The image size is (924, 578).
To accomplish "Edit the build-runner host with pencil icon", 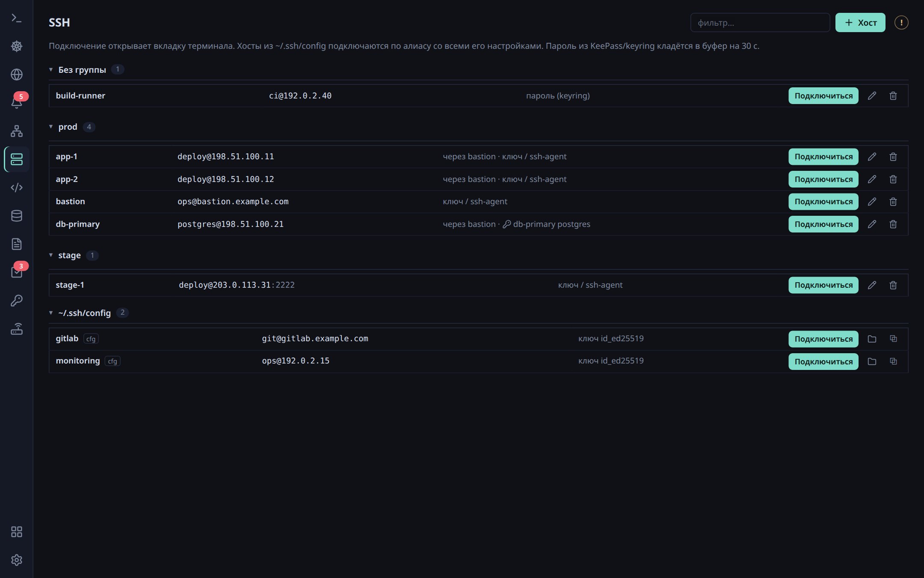I will 872,96.
